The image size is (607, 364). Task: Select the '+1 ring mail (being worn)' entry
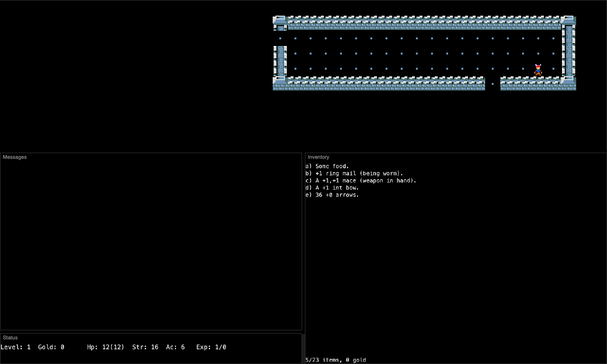[354, 173]
